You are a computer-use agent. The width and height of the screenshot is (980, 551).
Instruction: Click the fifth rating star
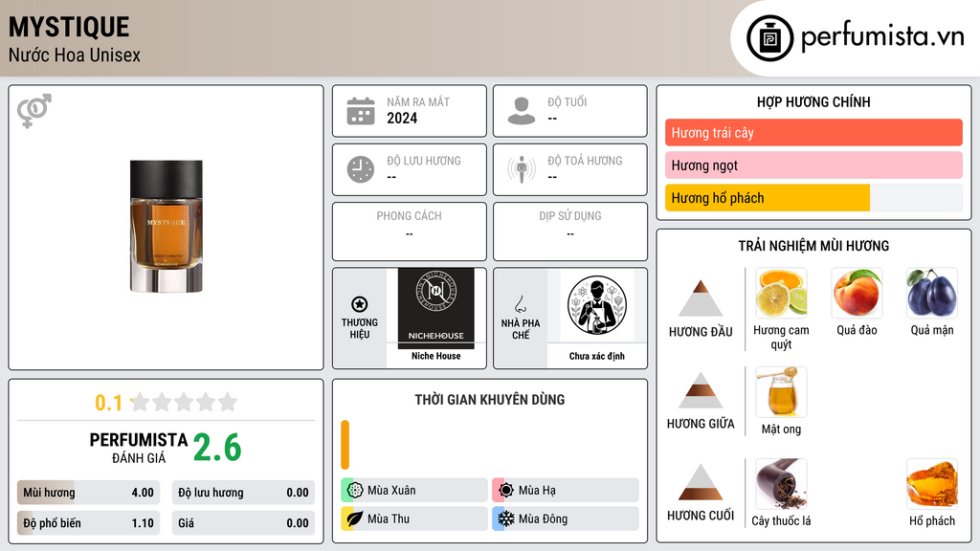pos(228,402)
